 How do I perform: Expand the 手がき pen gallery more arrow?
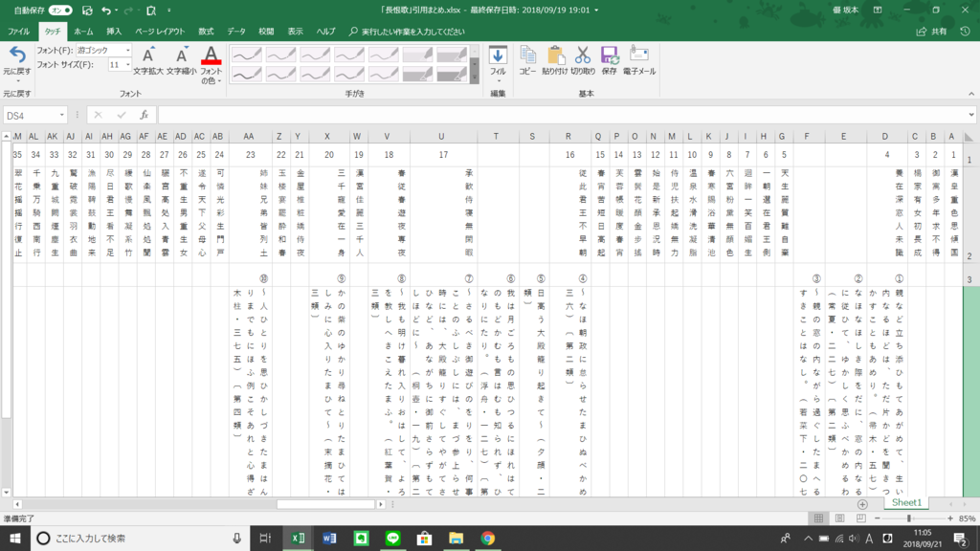475,77
